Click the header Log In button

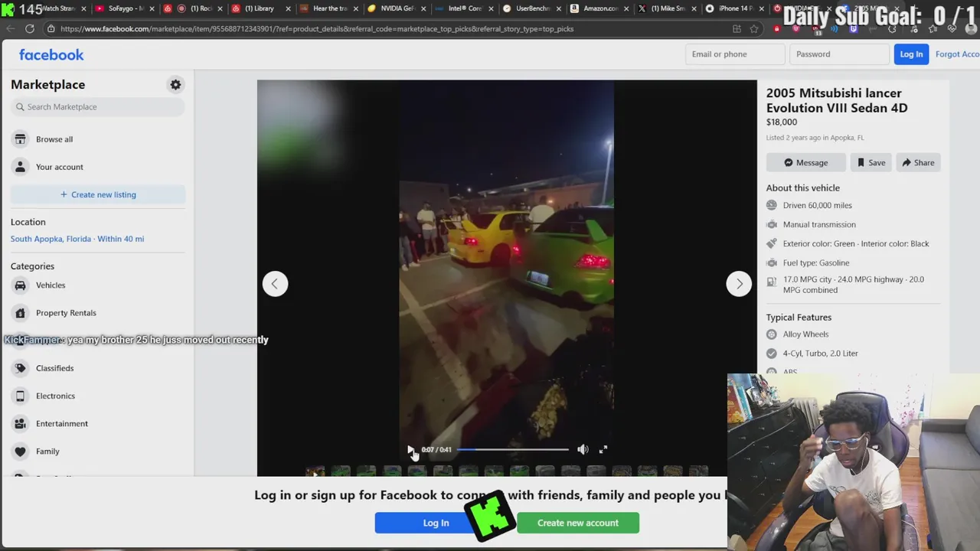911,54
